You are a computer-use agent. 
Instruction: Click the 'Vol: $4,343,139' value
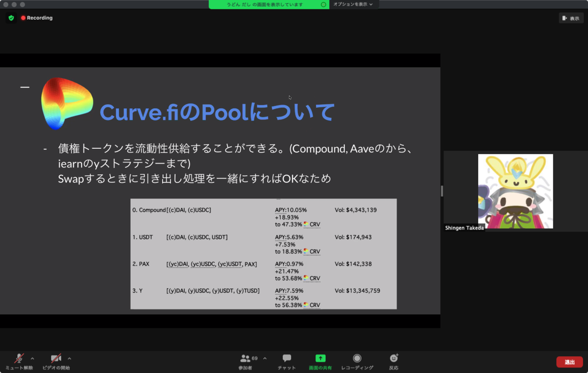tap(356, 210)
